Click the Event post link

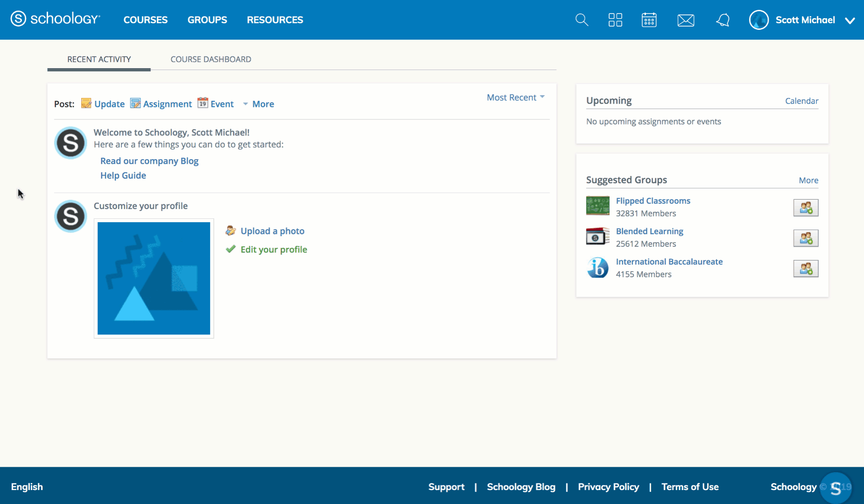pos(222,104)
